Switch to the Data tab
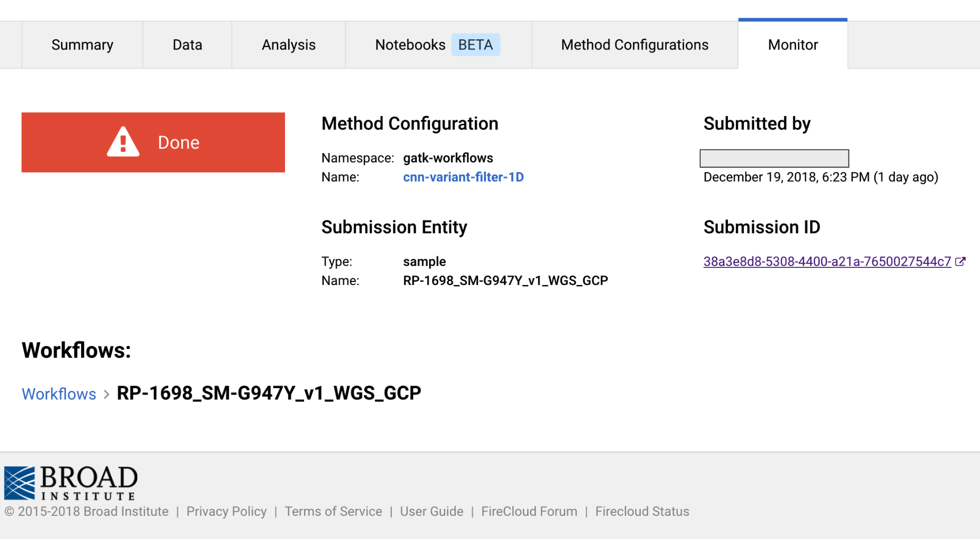 (x=187, y=45)
